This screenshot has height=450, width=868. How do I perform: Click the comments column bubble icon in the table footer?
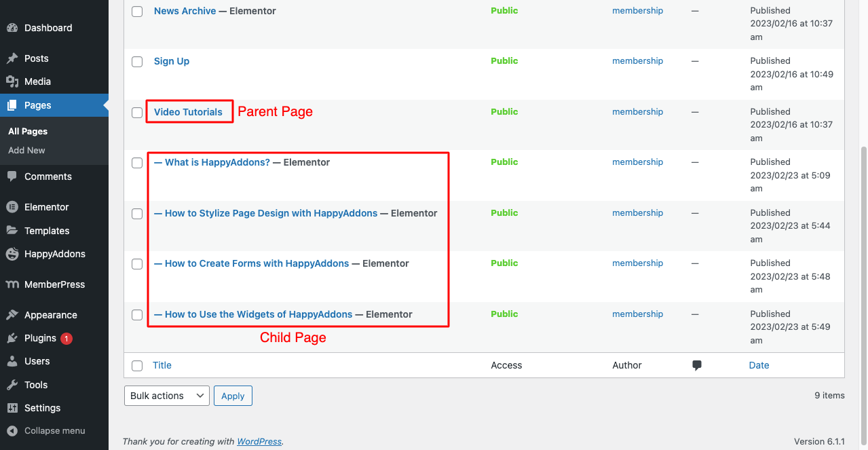point(697,365)
